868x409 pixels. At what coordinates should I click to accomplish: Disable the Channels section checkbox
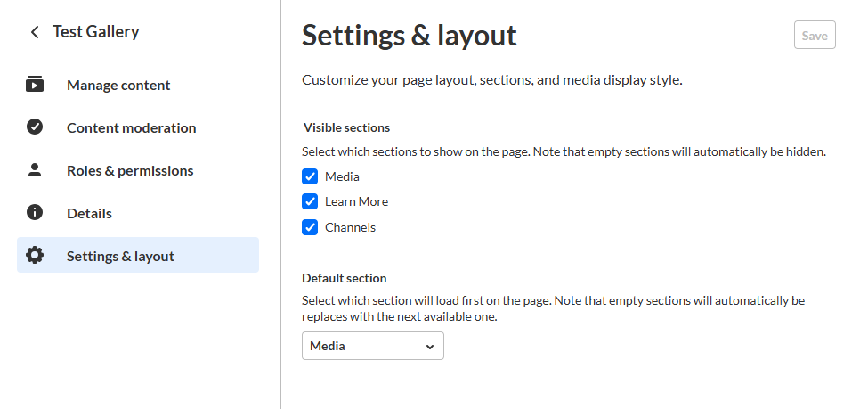(310, 227)
